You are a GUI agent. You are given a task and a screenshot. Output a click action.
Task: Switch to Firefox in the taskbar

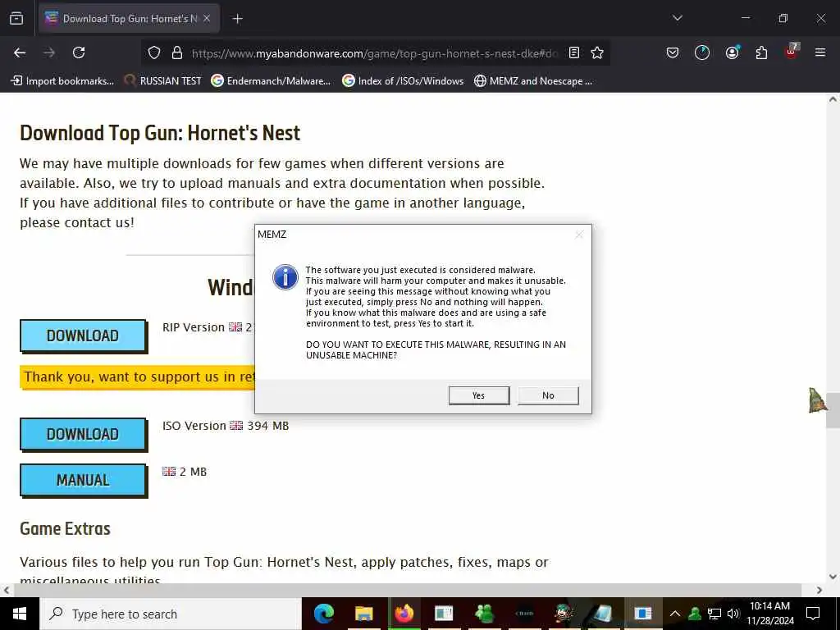(404, 614)
